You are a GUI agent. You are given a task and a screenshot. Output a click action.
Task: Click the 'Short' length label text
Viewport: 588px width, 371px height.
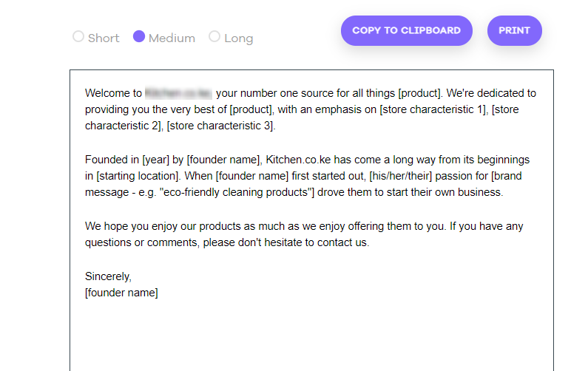pos(104,38)
